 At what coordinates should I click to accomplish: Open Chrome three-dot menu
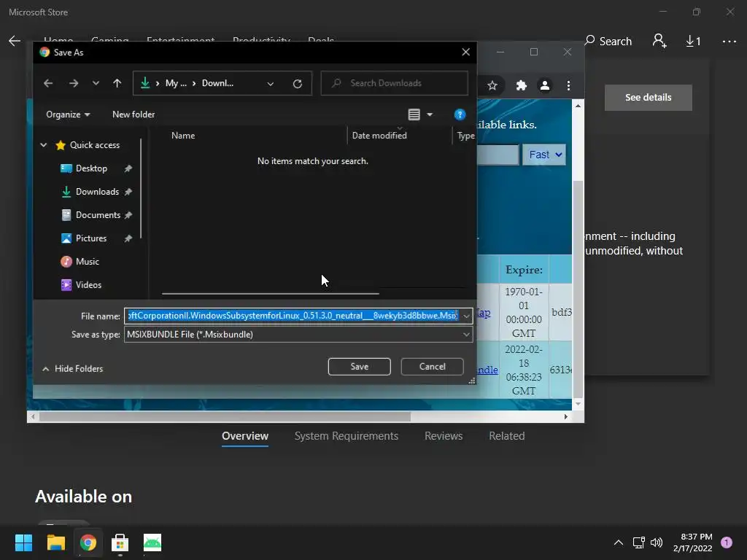click(x=568, y=85)
